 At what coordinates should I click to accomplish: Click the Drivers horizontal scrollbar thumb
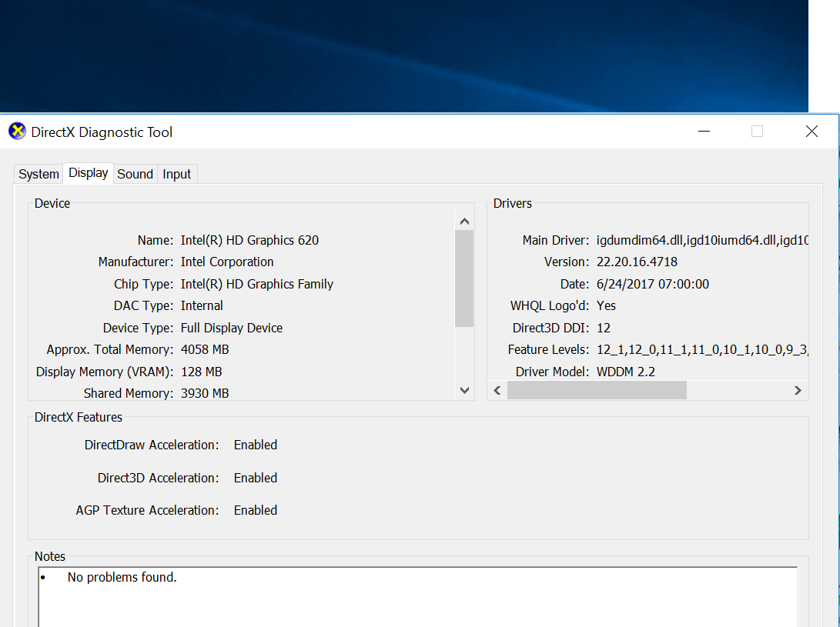click(x=597, y=390)
